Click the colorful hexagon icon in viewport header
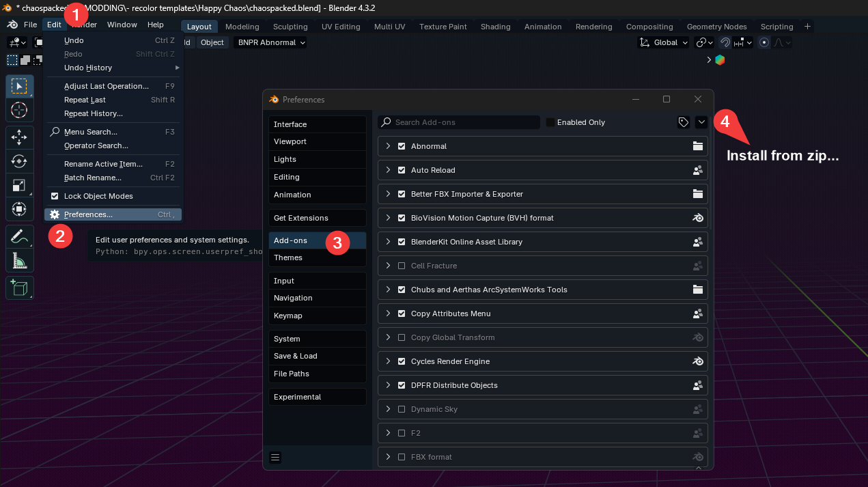The height and width of the screenshot is (487, 868). pos(720,60)
